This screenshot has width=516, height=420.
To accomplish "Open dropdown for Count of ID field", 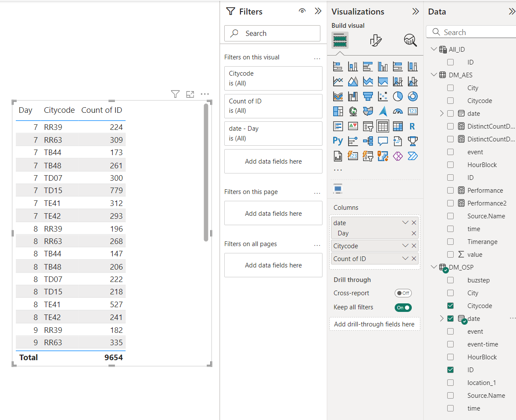I will point(405,258).
